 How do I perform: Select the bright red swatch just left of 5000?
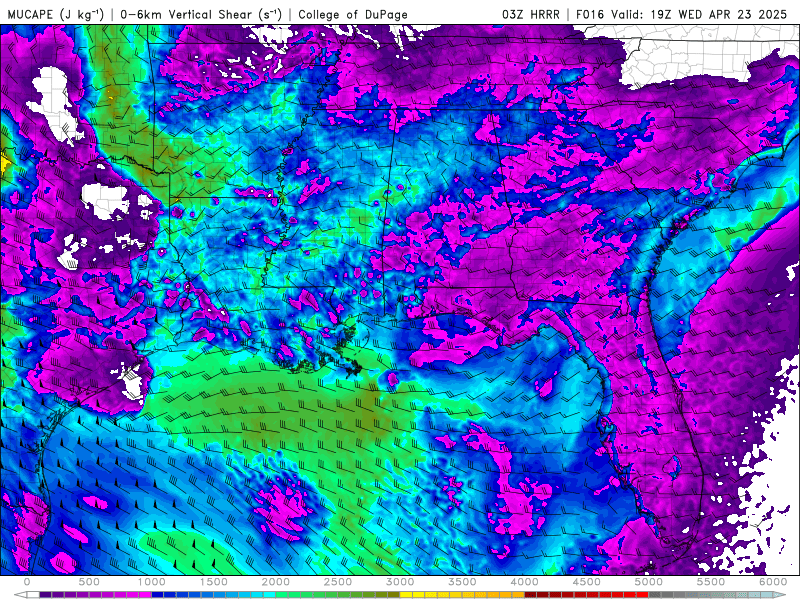click(x=642, y=594)
